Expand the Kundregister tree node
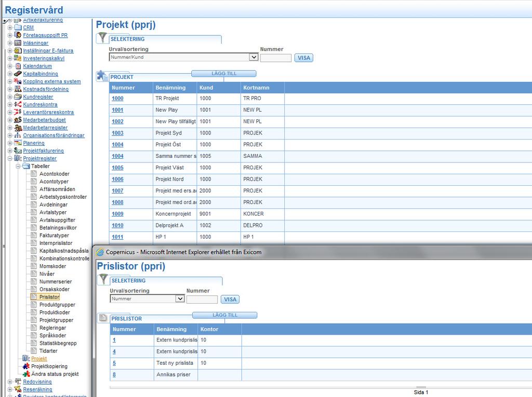This screenshot has height=397, width=532. tap(10, 97)
